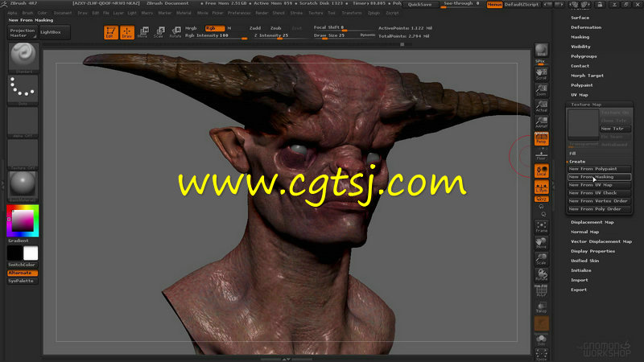Adjust Rgb Intensity slider

[x=216, y=35]
